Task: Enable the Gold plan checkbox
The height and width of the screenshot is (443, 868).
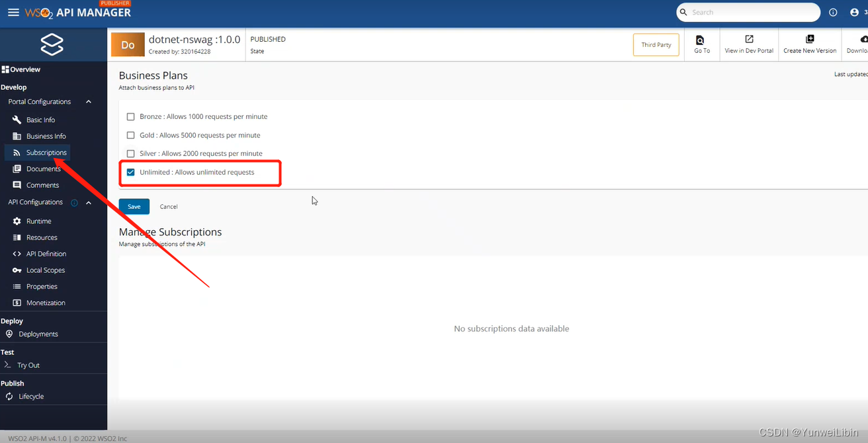Action: coord(131,136)
